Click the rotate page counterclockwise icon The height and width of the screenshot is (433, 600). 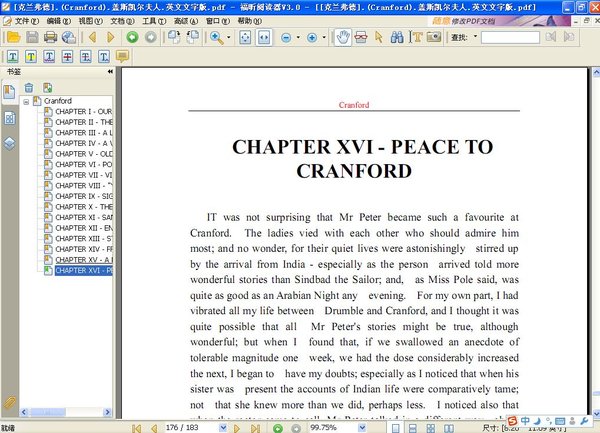click(193, 37)
